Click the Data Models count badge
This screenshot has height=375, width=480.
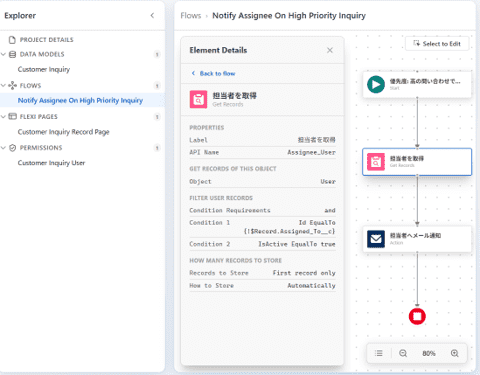[157, 54]
